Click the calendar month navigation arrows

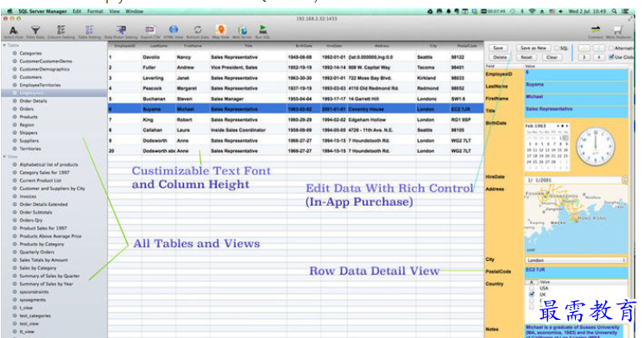[562, 126]
